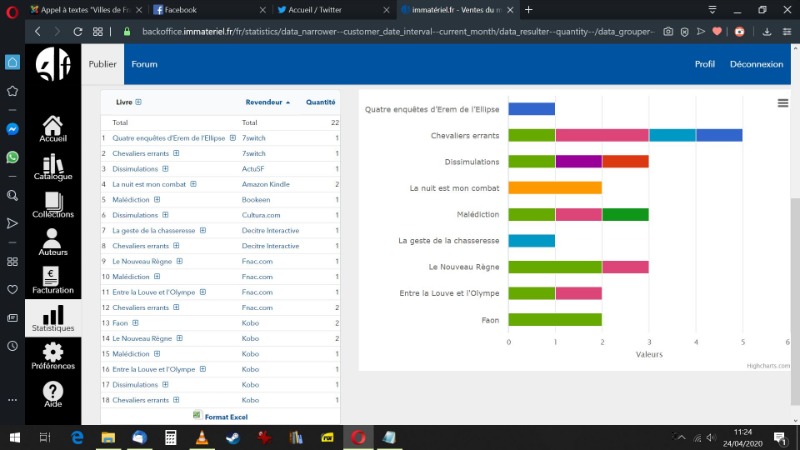The image size is (800, 450).
Task: Open the Accueil home section
Action: pos(53,130)
